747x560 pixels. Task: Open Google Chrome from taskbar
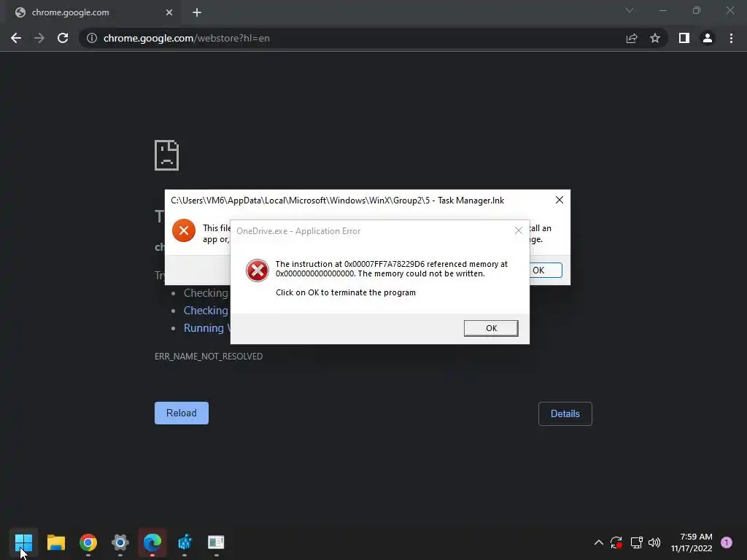click(x=88, y=542)
